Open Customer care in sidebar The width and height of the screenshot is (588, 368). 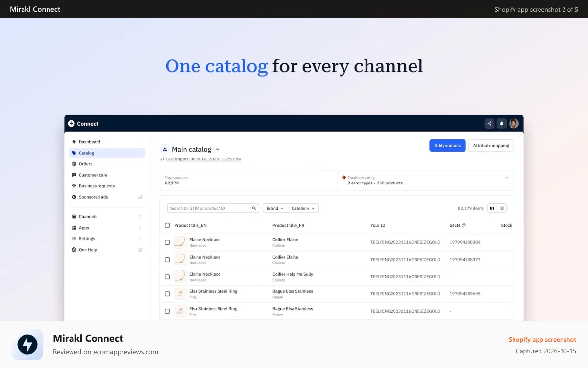pos(107,175)
